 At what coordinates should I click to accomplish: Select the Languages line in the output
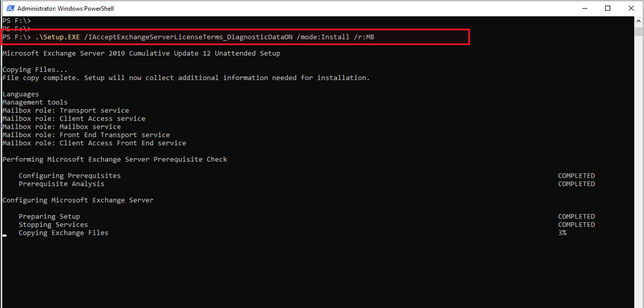pyautogui.click(x=21, y=94)
